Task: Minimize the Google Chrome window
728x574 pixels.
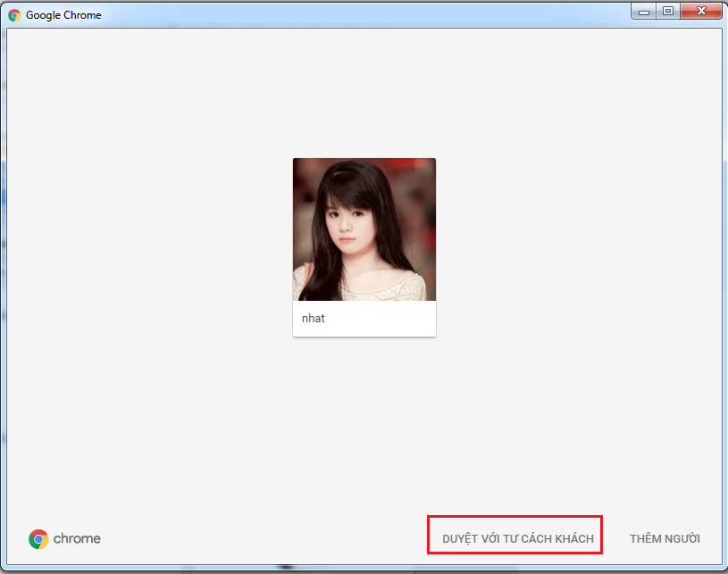Action: pyautogui.click(x=644, y=12)
